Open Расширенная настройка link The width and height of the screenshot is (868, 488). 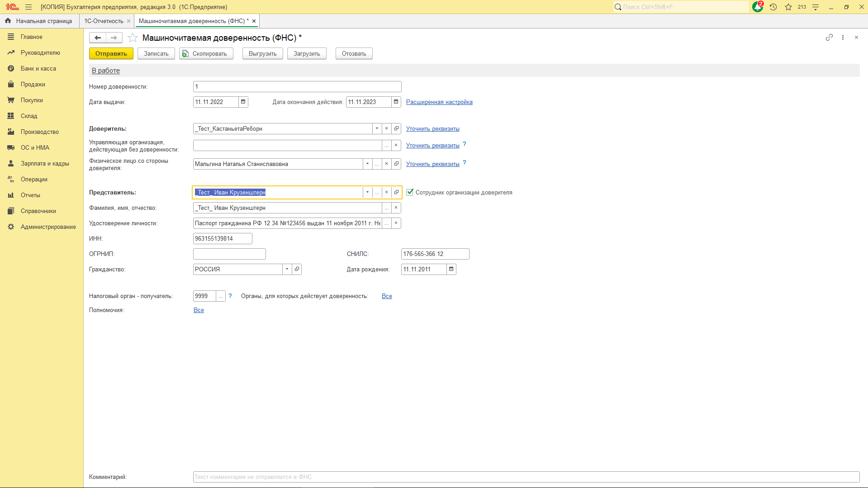(439, 102)
